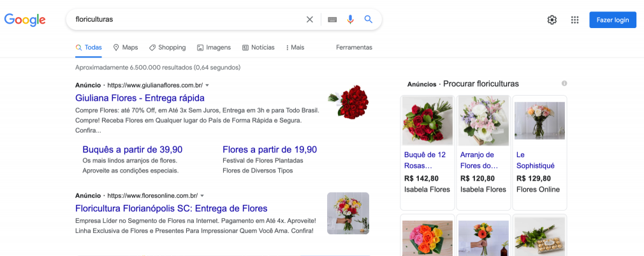Switch to the Maps tab
Viewport: 644px width, 256px height.
(x=126, y=47)
